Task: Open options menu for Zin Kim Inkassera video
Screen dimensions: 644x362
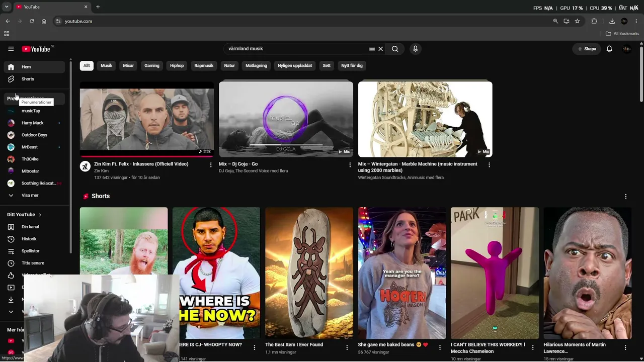Action: click(x=211, y=165)
